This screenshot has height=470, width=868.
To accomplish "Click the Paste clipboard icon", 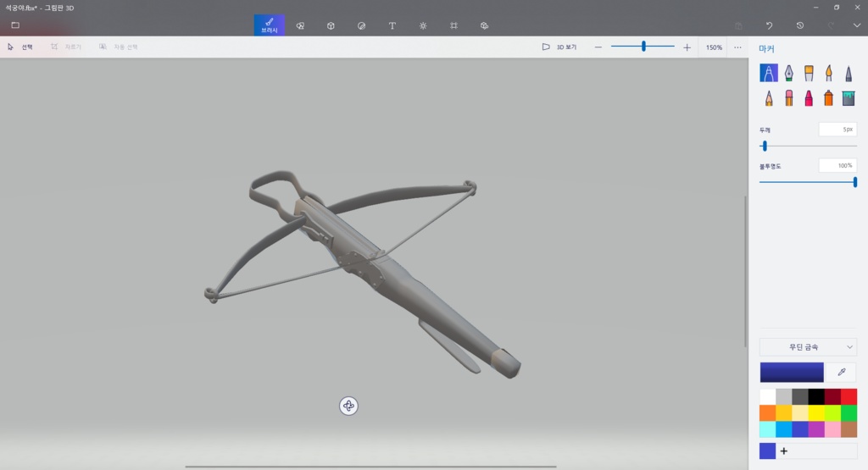I will click(x=738, y=25).
